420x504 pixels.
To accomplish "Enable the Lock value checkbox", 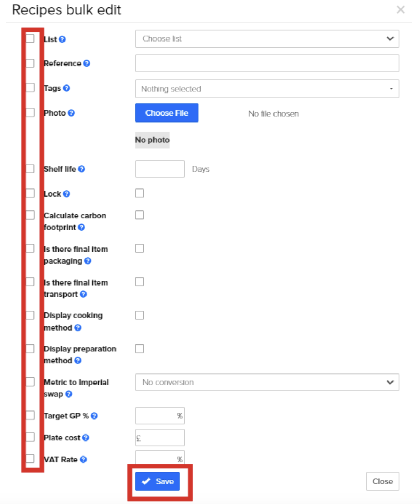I will click(x=140, y=193).
